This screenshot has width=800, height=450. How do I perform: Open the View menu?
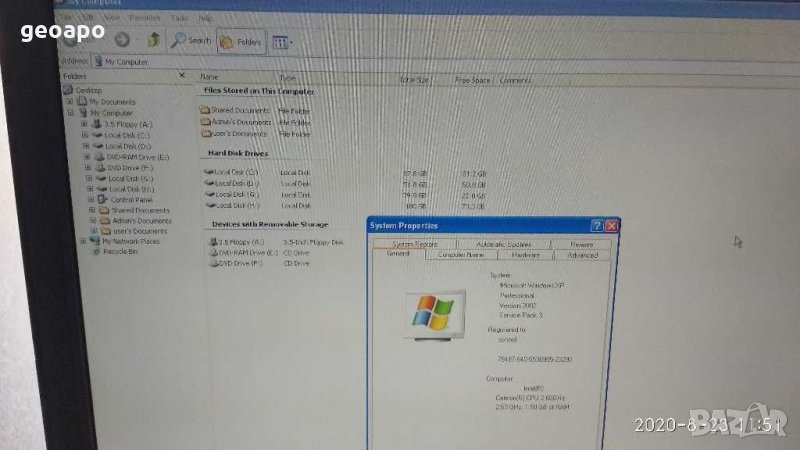112,17
